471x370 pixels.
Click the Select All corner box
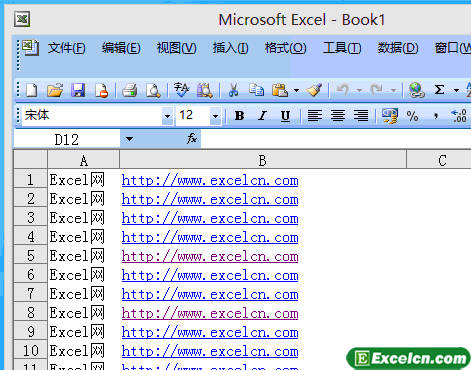[x=30, y=160]
